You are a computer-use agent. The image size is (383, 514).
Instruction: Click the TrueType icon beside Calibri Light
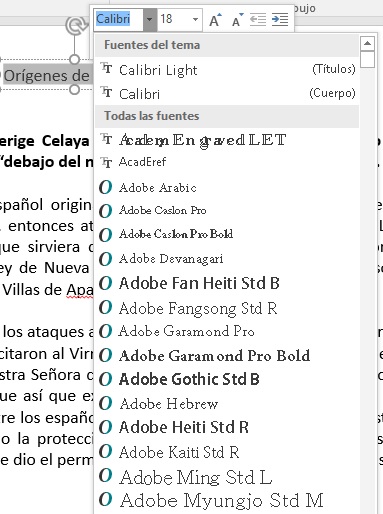pyautogui.click(x=106, y=68)
